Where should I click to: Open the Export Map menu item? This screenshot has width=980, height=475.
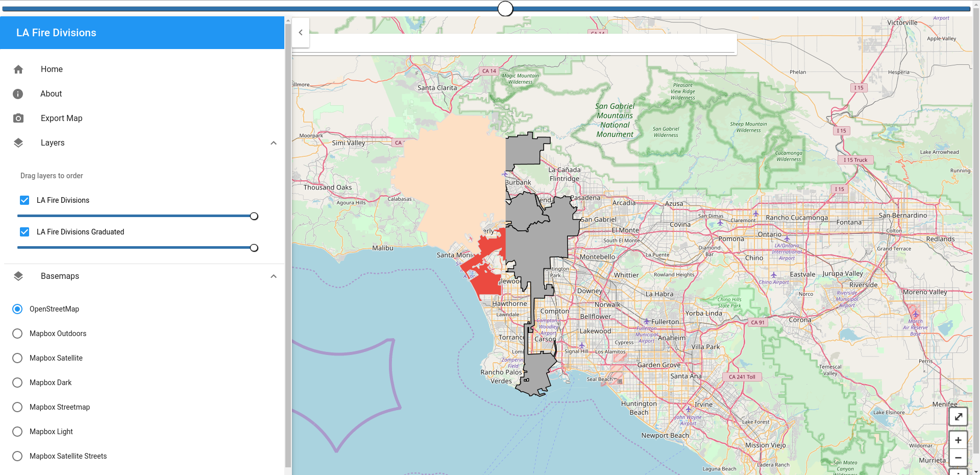(x=61, y=118)
